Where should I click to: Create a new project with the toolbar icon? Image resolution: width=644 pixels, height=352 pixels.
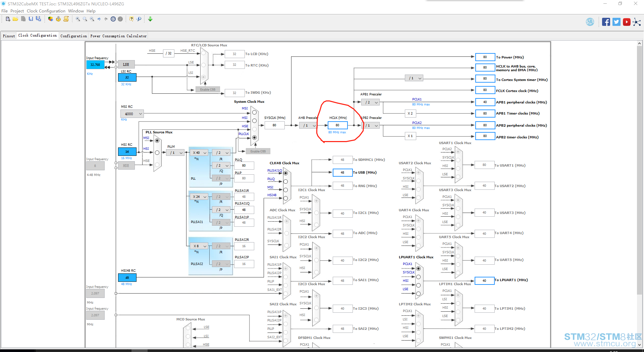[8, 19]
